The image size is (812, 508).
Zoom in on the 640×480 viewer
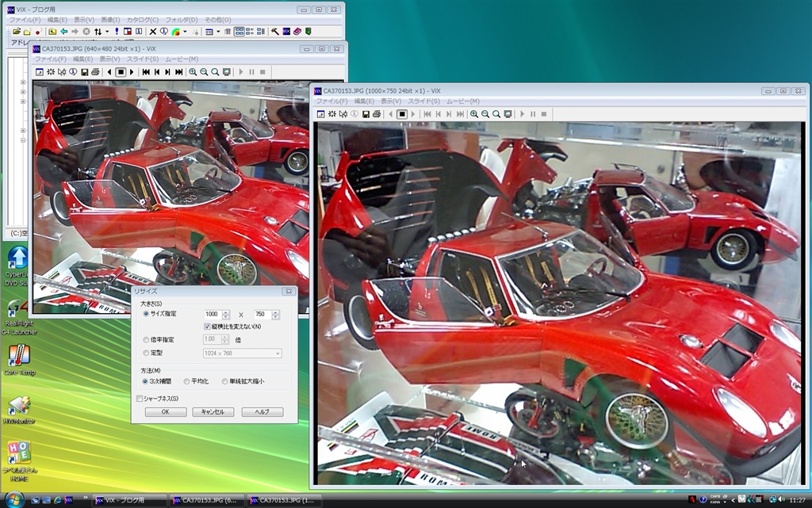tap(193, 72)
